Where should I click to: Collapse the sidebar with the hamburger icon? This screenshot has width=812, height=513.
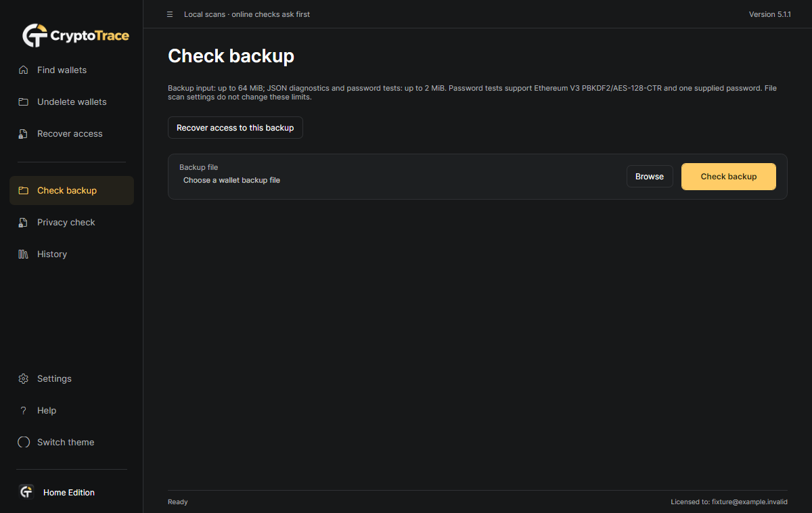click(x=170, y=14)
